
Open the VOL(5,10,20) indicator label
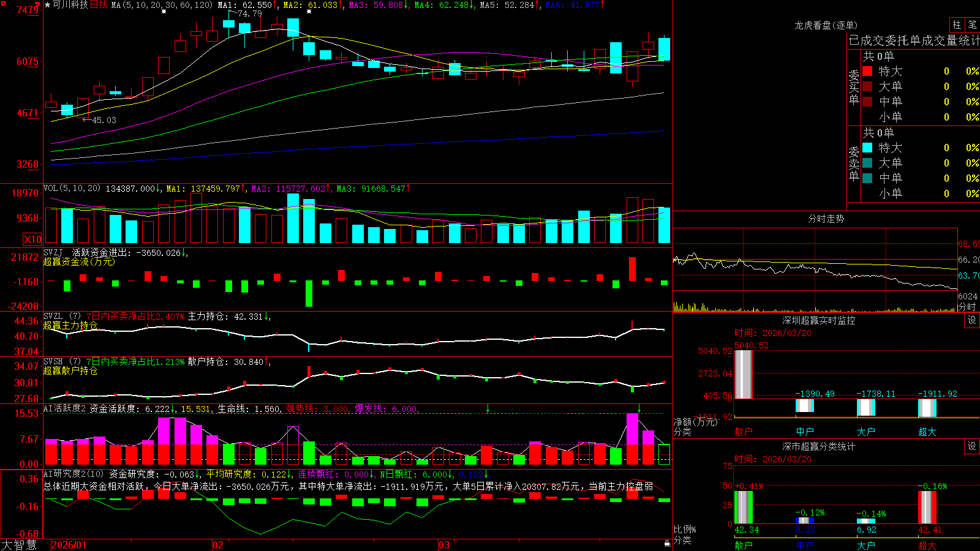pos(72,189)
